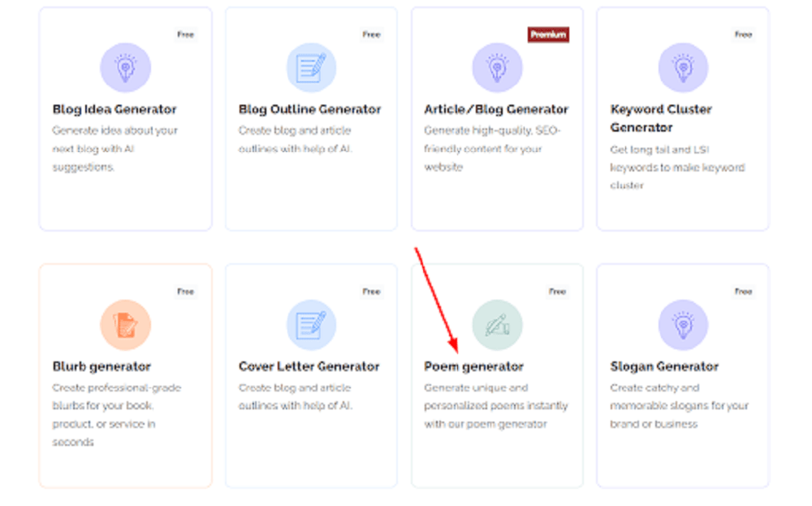The width and height of the screenshot is (812, 506).
Task: Click the Blog Idea Generator lightbulb icon
Action: point(125,67)
